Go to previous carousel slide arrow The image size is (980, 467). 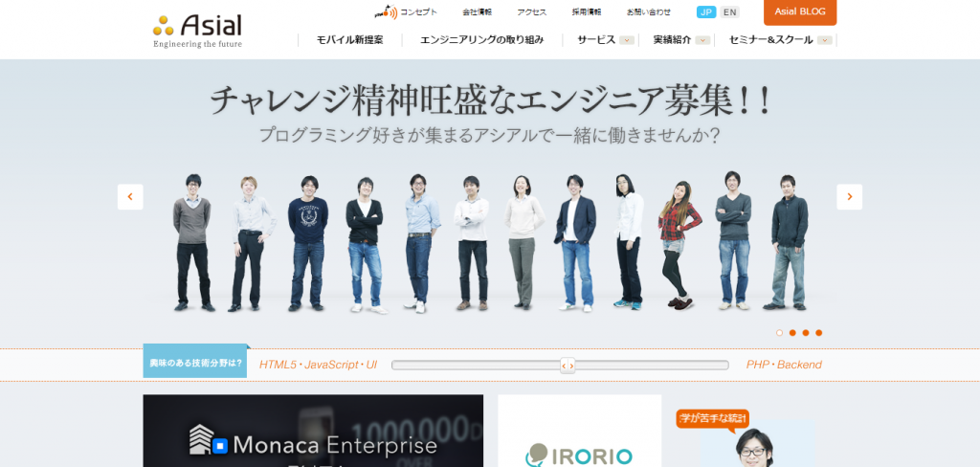130,197
